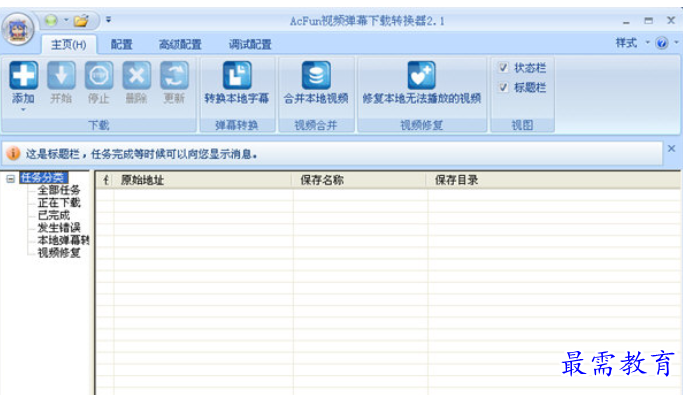Select 全部任务 in the task tree
Viewport: 683px width, 395px height.
click(x=59, y=190)
